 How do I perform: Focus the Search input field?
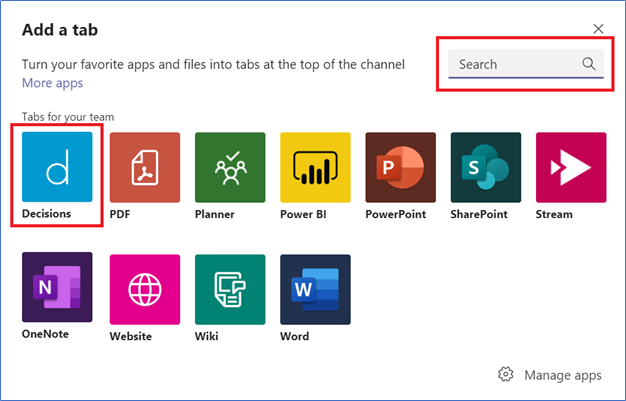click(526, 64)
